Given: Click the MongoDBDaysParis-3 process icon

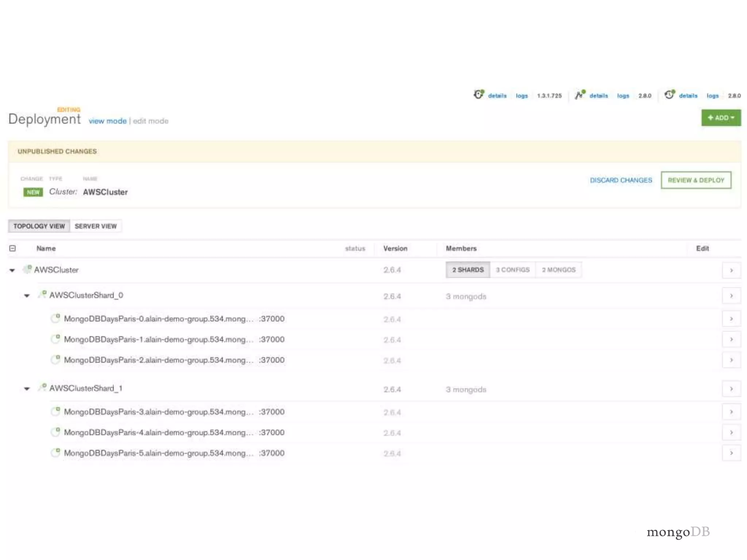Looking at the screenshot, I should tap(55, 411).
